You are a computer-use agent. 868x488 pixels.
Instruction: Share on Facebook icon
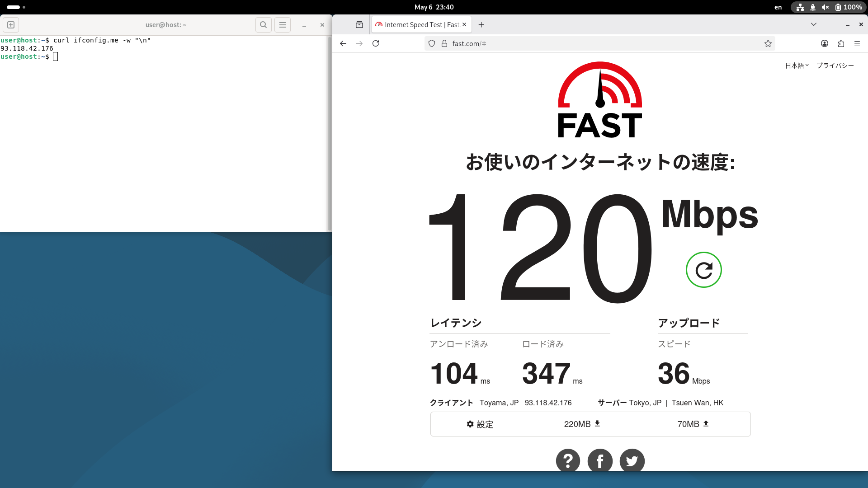coord(600,461)
